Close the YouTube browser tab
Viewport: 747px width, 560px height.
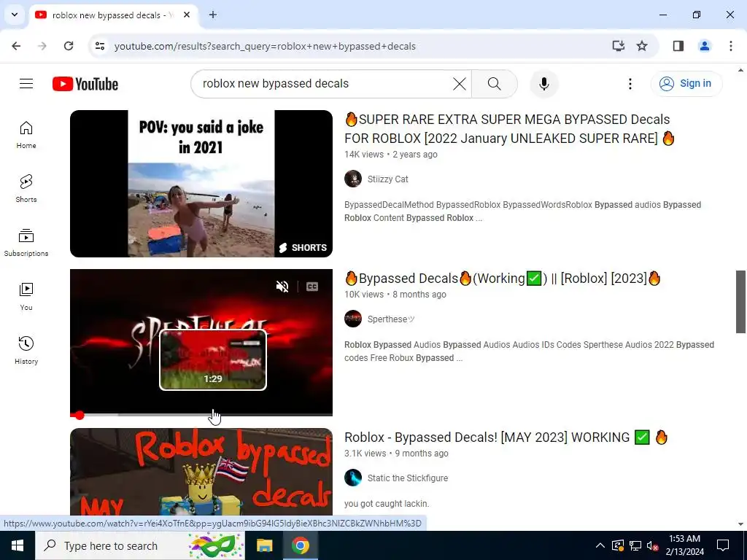[187, 15]
